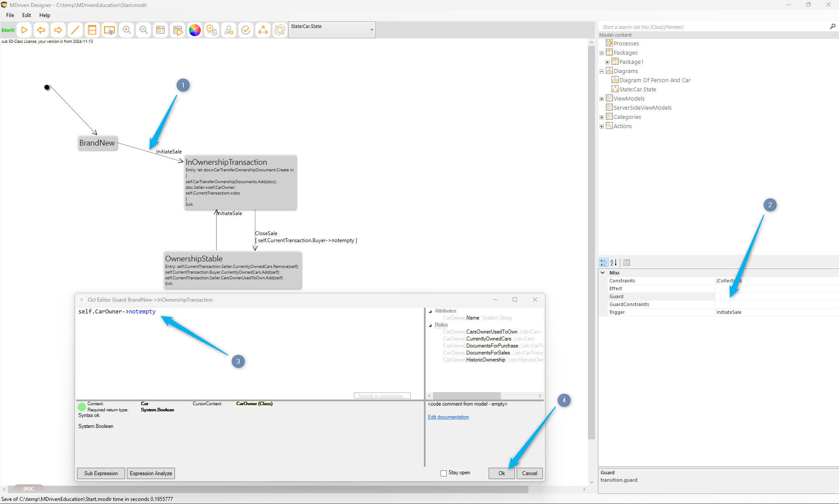Open the color wheel picker

[x=195, y=30]
